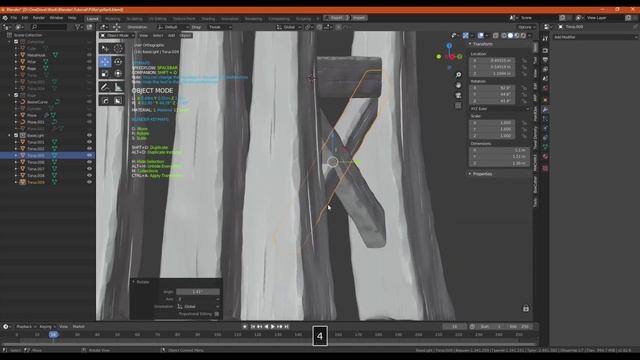Open the Texture properties tab
The height and width of the screenshot is (360, 640).
(x=545, y=168)
